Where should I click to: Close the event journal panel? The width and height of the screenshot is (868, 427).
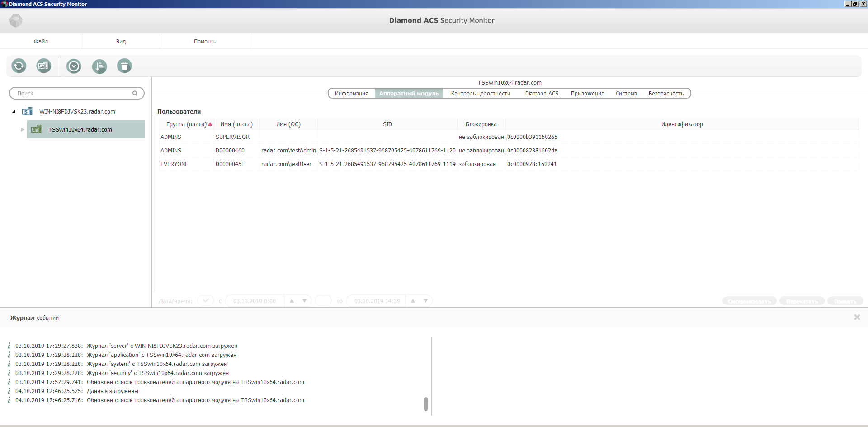[x=857, y=318]
